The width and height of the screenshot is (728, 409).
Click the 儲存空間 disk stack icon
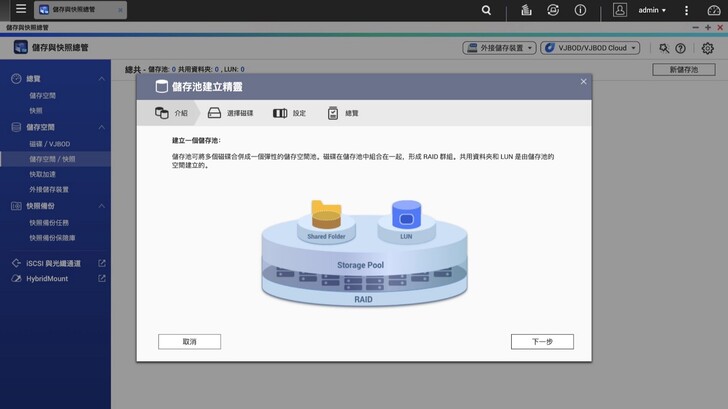[x=16, y=127]
